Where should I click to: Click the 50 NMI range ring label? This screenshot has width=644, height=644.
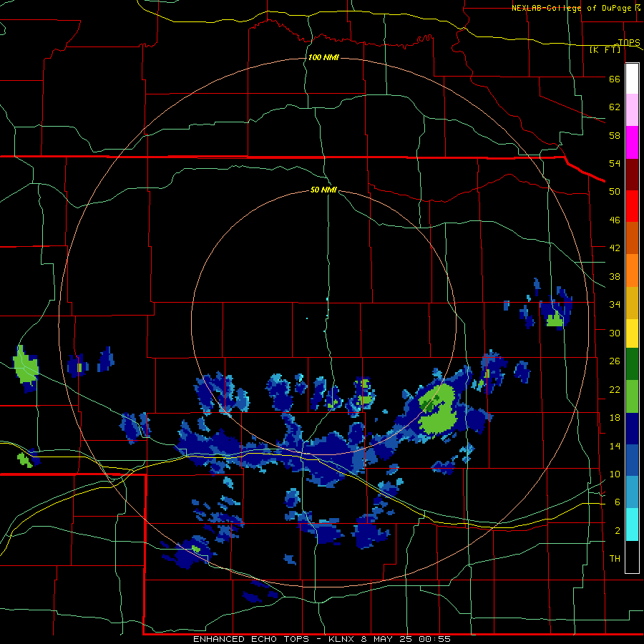[x=323, y=190]
